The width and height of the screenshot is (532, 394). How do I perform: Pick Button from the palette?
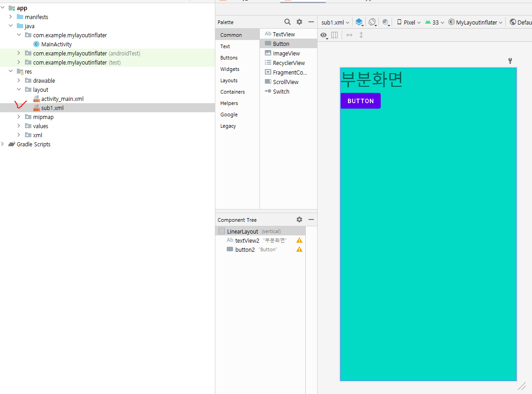pyautogui.click(x=288, y=44)
